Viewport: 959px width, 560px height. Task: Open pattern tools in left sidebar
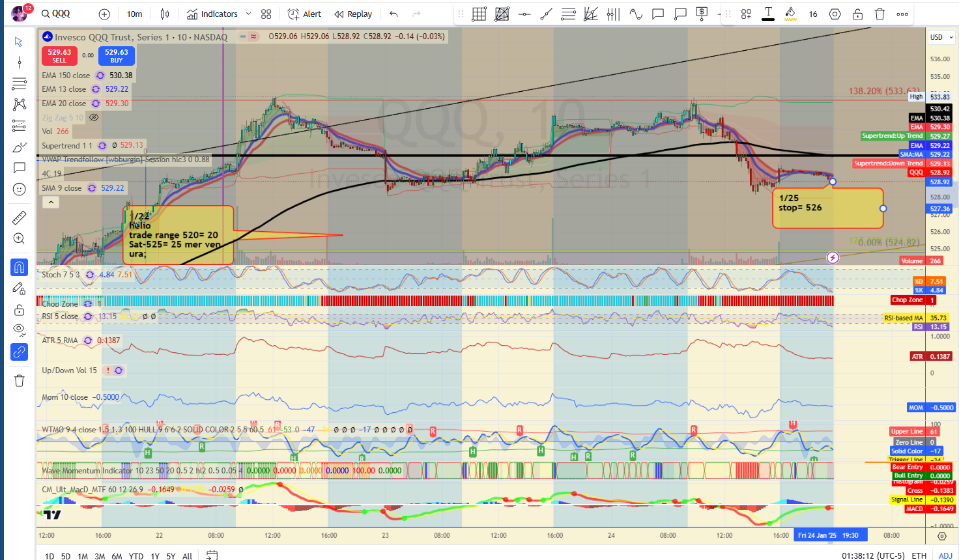pos(19,104)
